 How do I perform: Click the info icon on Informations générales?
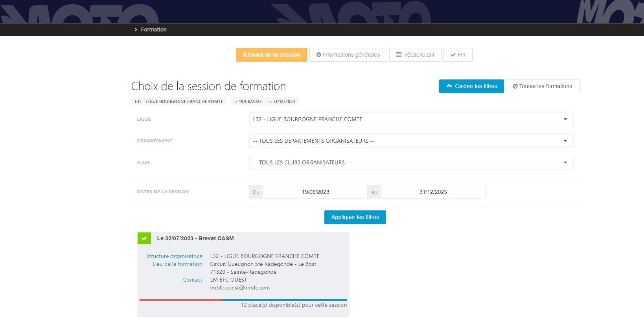pyautogui.click(x=319, y=55)
